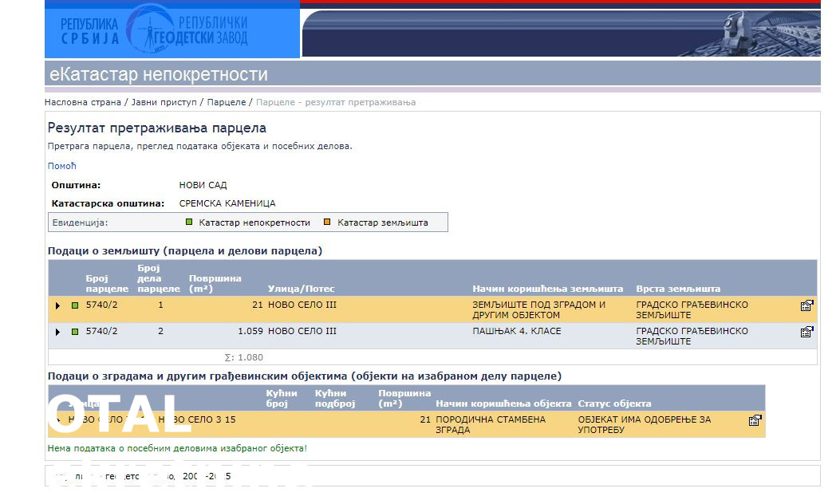The image size is (836, 504).
Task: Click еКатастар непокретности title bar
Action: click(432, 73)
